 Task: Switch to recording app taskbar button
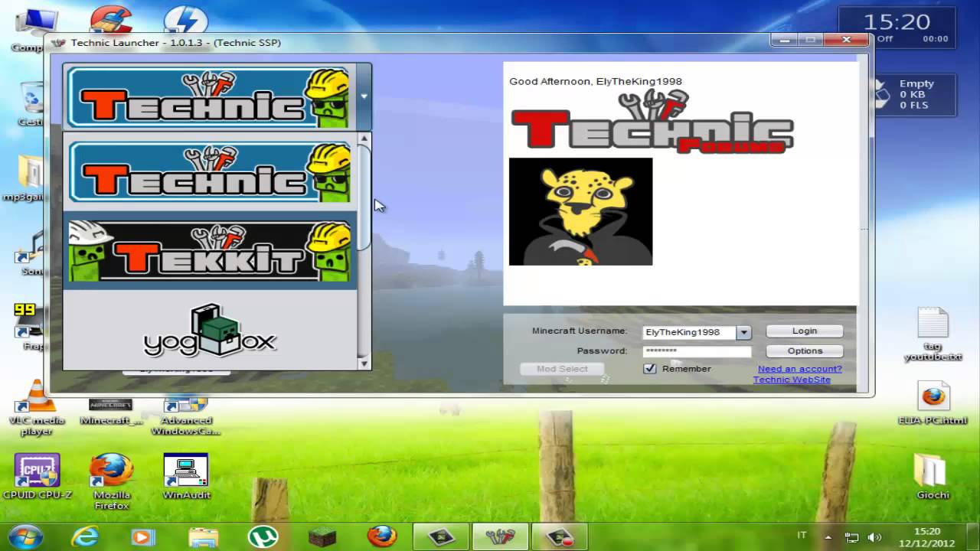(x=560, y=536)
